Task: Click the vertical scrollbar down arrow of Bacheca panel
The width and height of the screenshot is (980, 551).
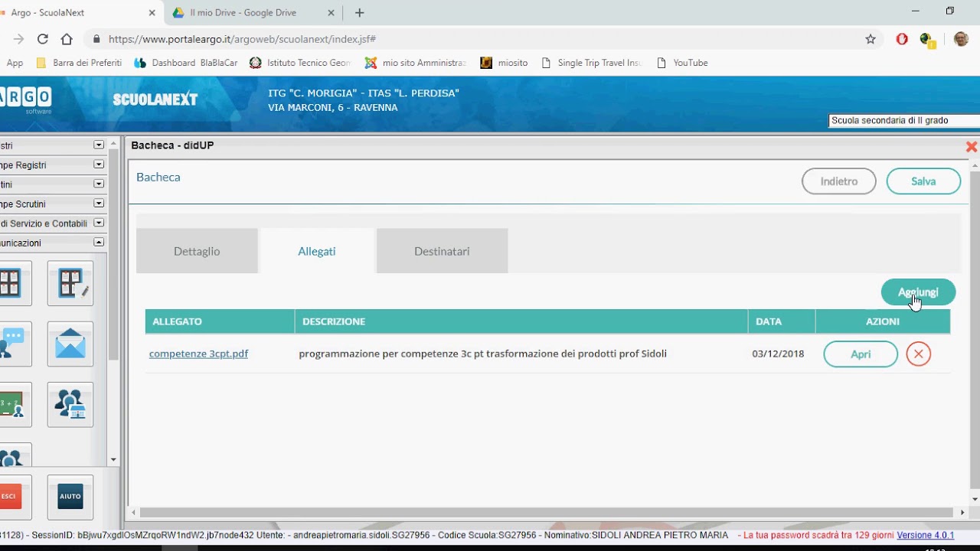Action: click(975, 499)
